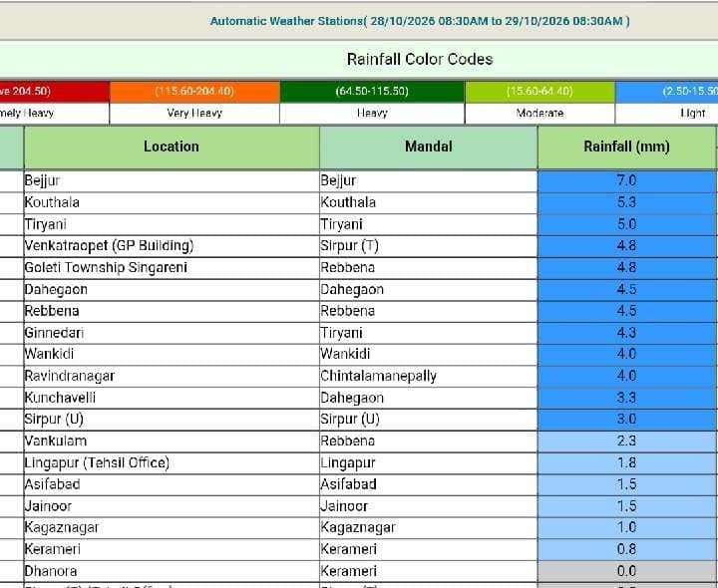Click the Kagaznagar mandal cell
The image size is (718, 588).
pos(429,527)
